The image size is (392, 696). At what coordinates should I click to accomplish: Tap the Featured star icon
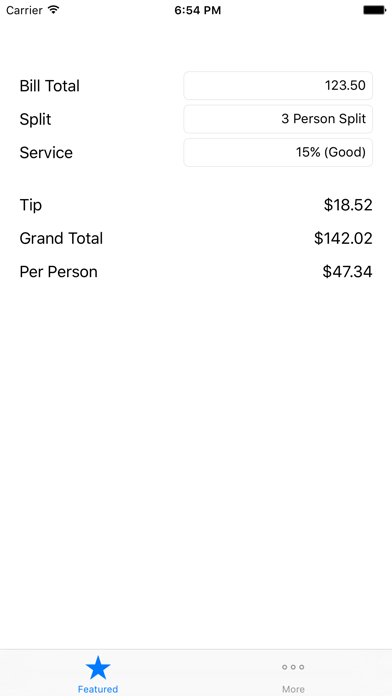98,668
